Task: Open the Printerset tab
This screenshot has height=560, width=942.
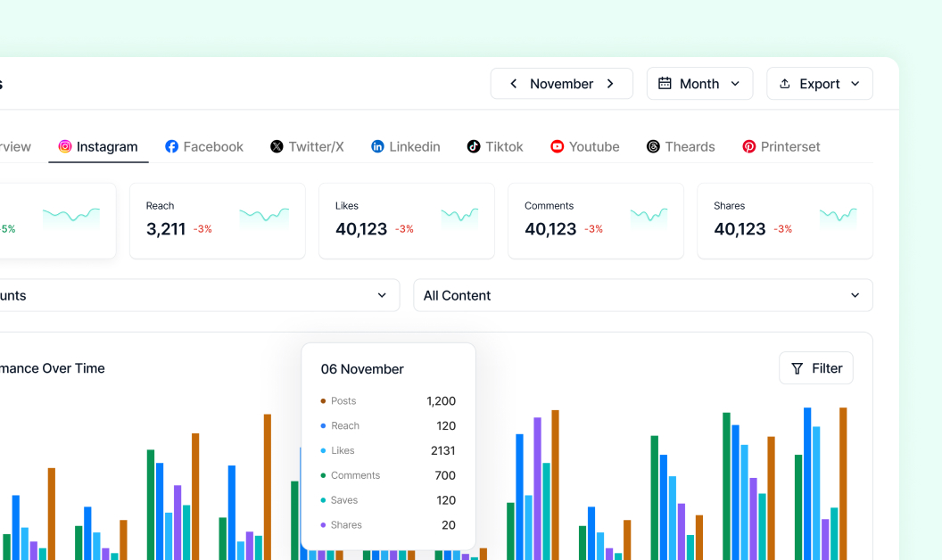Action: pos(781,146)
